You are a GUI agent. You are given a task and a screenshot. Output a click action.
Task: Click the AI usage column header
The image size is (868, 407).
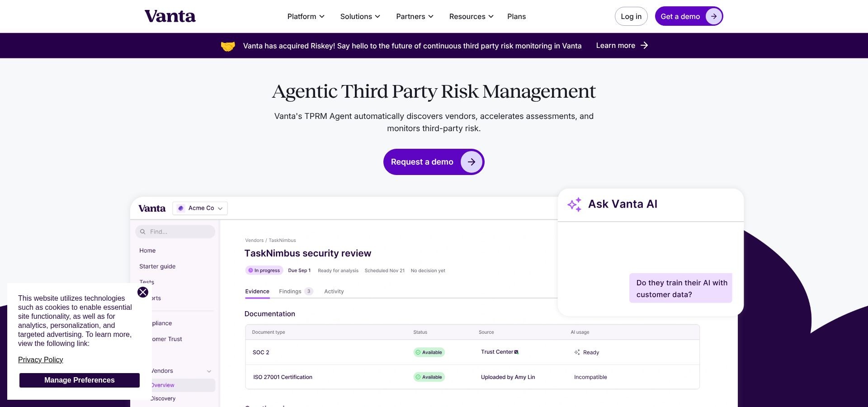580,332
